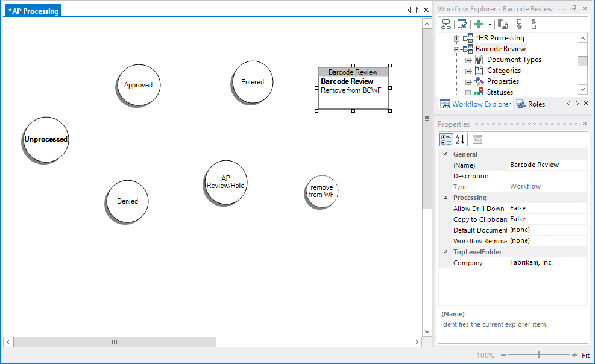Pin the Workflow Explorer panel

click(574, 8)
